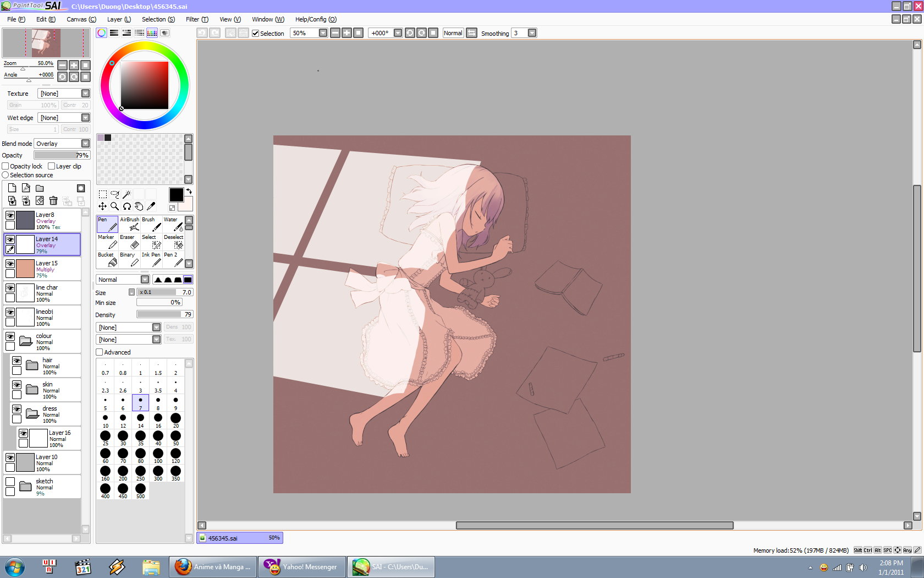Image resolution: width=924 pixels, height=578 pixels.
Task: Hide Layer15 with its eye icon
Action: pos(10,264)
